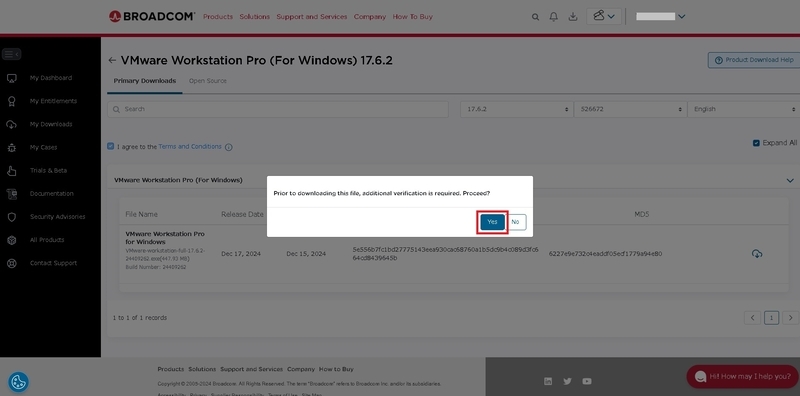Collapse the VMware Workstation Pro section chevron
This screenshot has height=396, width=800.
(790, 180)
